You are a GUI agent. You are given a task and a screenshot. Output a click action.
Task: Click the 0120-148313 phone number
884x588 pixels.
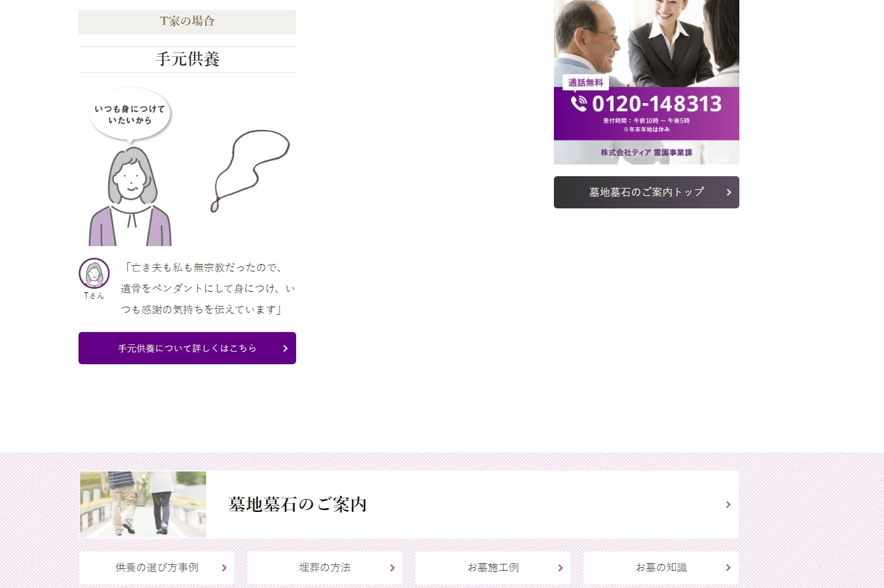pyautogui.click(x=657, y=104)
